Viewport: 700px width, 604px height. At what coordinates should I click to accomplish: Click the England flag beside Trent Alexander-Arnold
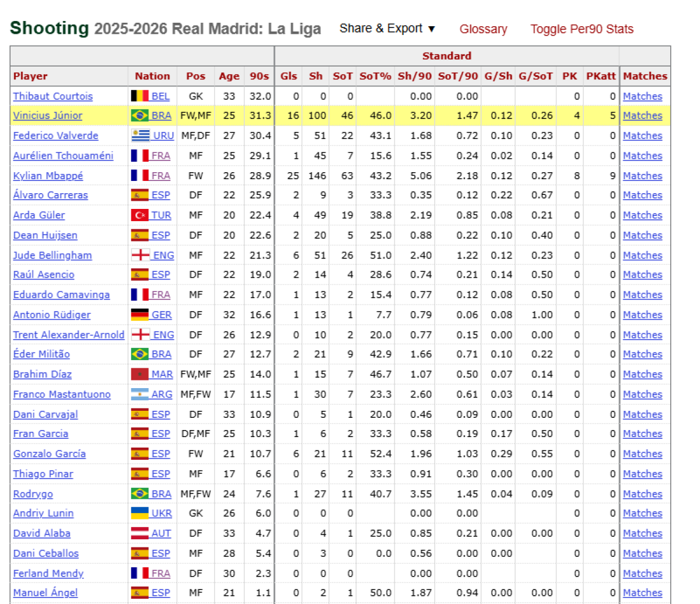pyautogui.click(x=140, y=334)
